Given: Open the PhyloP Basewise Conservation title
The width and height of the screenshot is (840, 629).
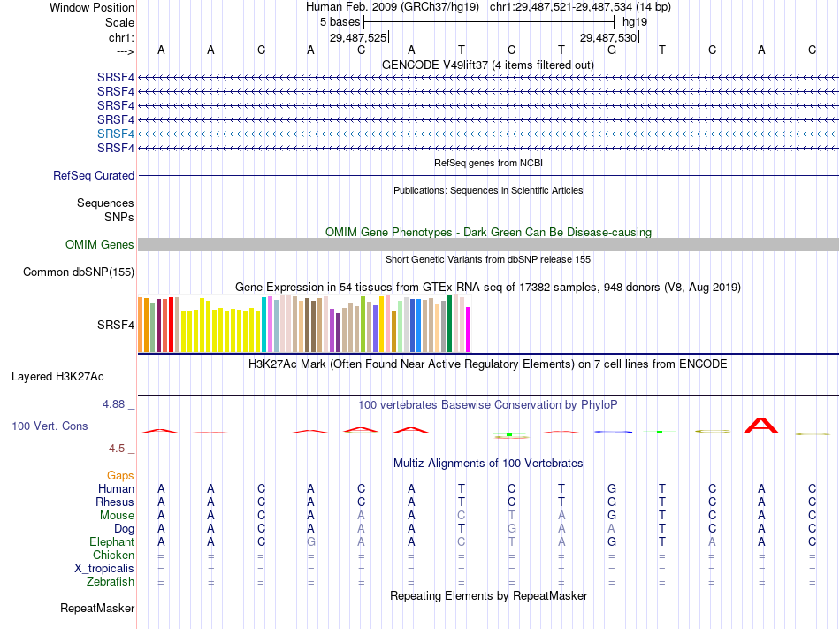Looking at the screenshot, I should click(488, 404).
